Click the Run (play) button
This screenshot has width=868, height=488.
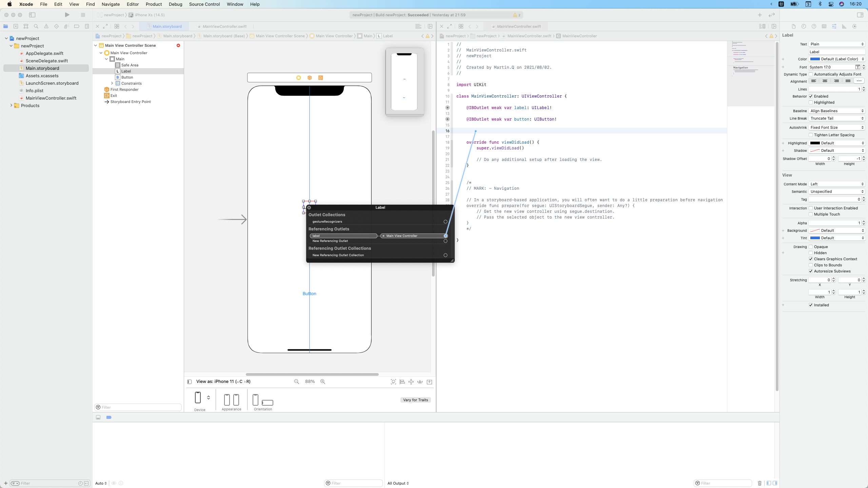click(x=67, y=15)
